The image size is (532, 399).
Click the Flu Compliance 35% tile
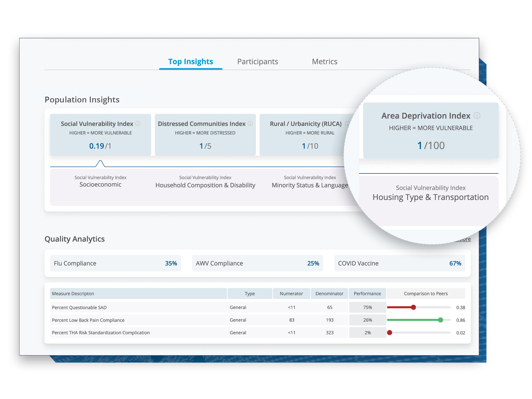115,263
